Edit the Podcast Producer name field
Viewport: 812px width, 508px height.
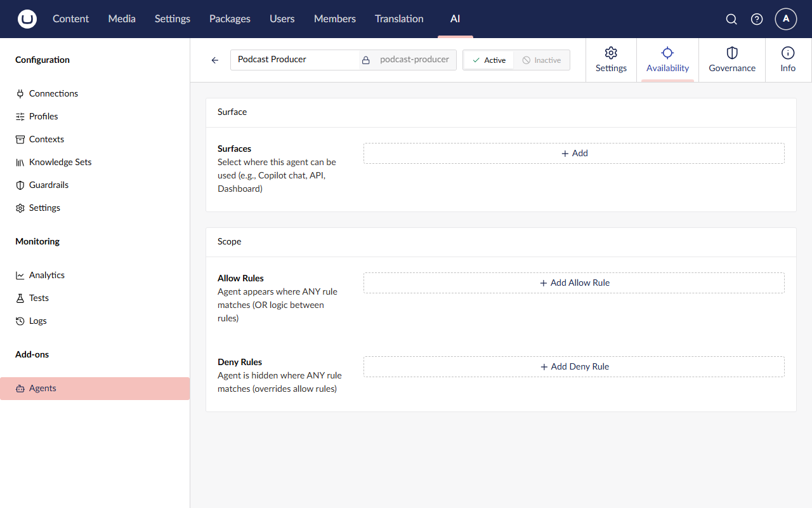[294, 60]
